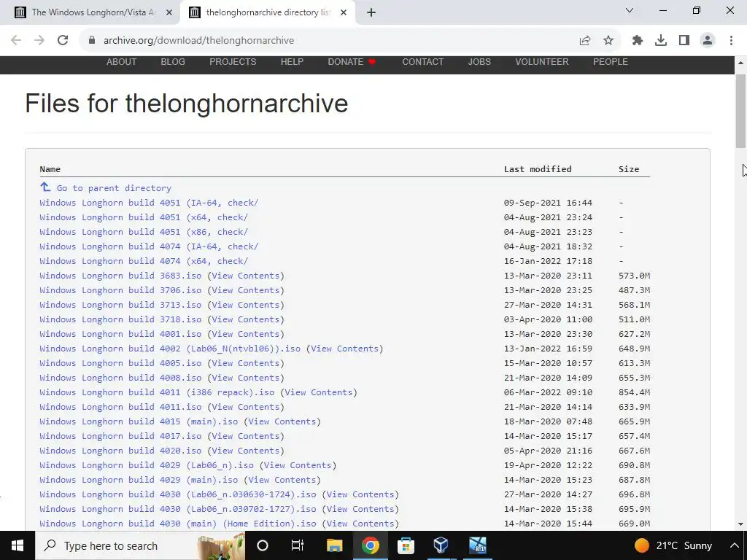Screen dimensions: 747x560
Task: Open the Windows 8.1 VM taskbar icon
Action: (477, 545)
